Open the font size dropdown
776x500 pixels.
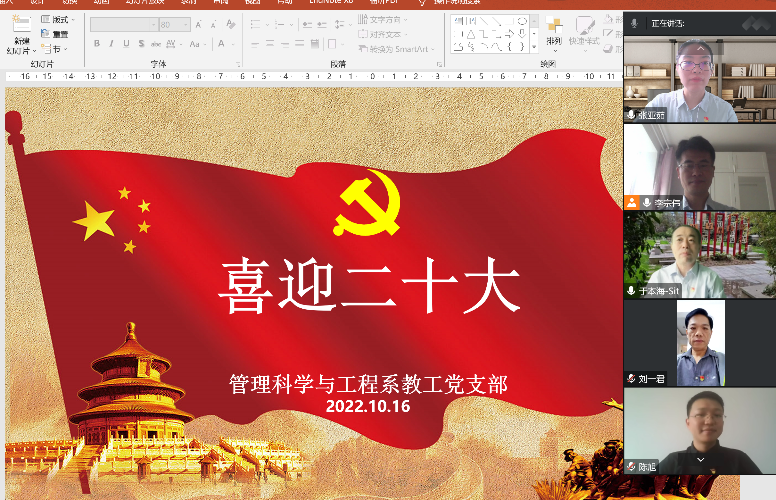click(x=188, y=24)
